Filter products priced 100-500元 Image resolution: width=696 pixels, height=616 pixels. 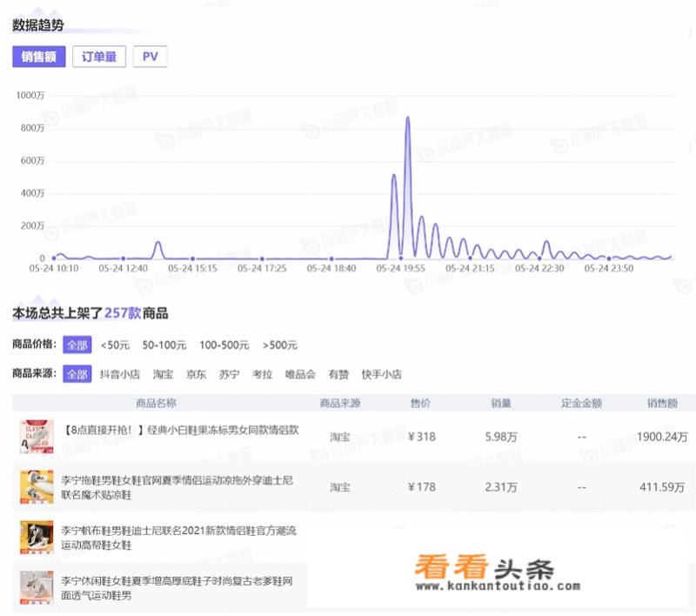224,345
